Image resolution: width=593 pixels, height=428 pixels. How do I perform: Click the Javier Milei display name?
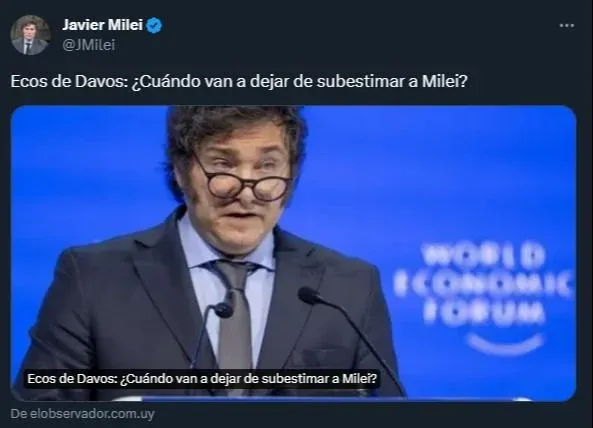[x=102, y=25]
